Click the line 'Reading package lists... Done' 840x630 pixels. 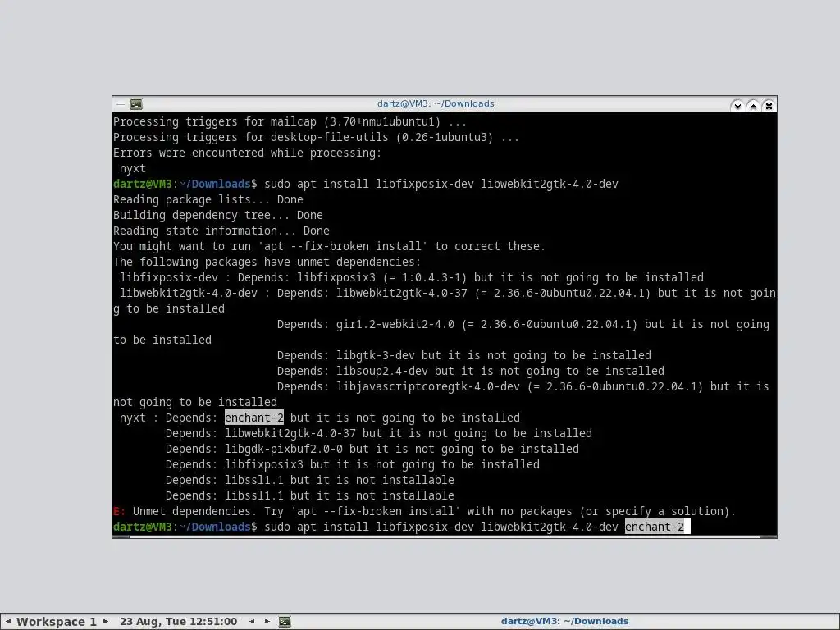208,200
